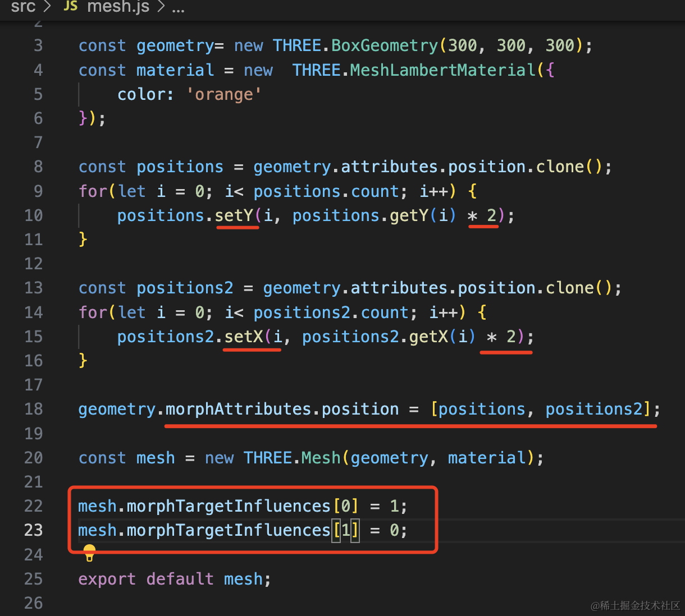Click 'morphAttributes' on line 18
Image resolution: width=685 pixels, height=616 pixels.
(239, 409)
